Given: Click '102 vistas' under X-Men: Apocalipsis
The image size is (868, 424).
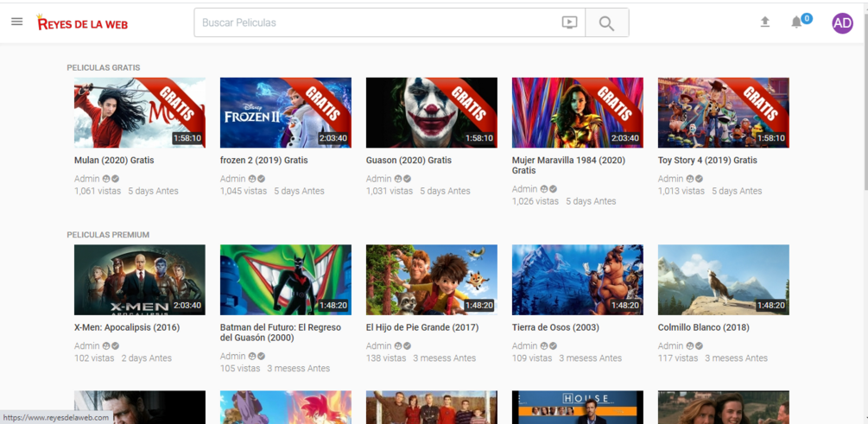Looking at the screenshot, I should coord(94,358).
